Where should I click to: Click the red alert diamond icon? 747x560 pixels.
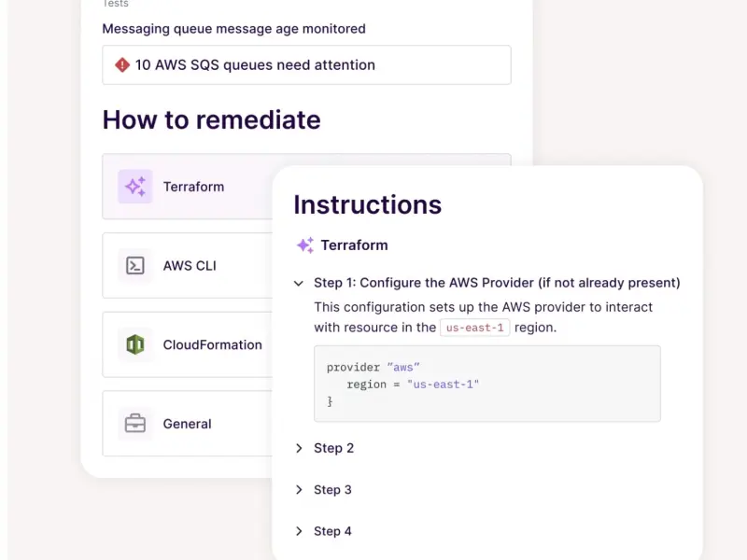pyautogui.click(x=122, y=65)
